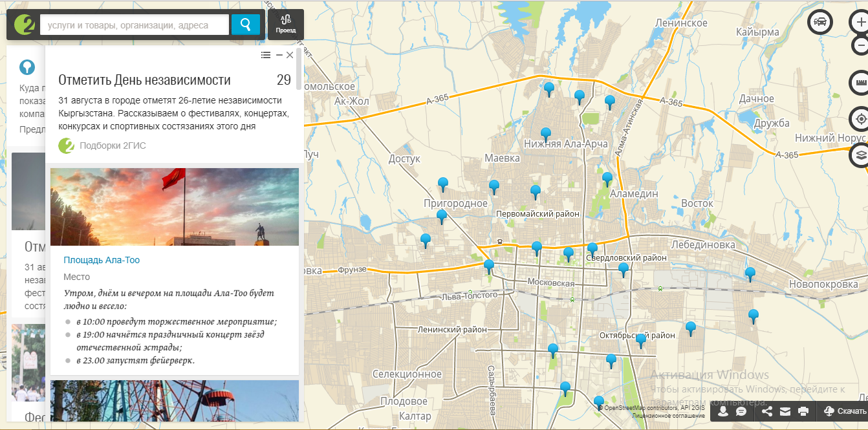Select map pin just above Пригородное label

coord(443,184)
